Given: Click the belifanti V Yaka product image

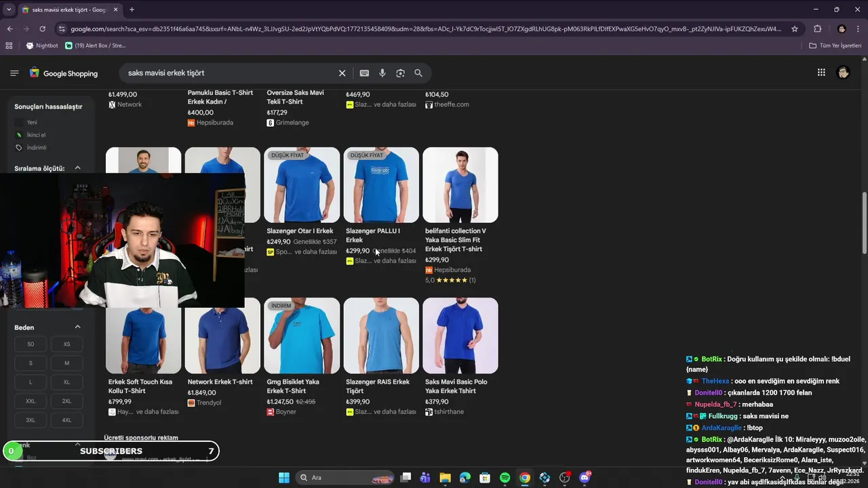Looking at the screenshot, I should click(x=460, y=185).
